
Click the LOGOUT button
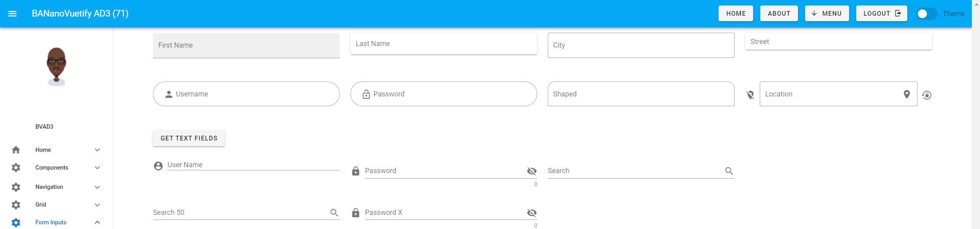881,13
